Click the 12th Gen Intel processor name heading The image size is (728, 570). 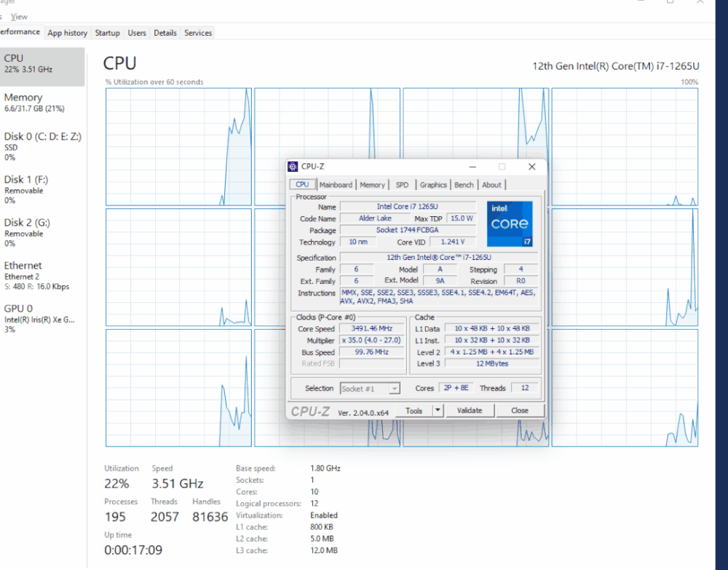point(616,66)
